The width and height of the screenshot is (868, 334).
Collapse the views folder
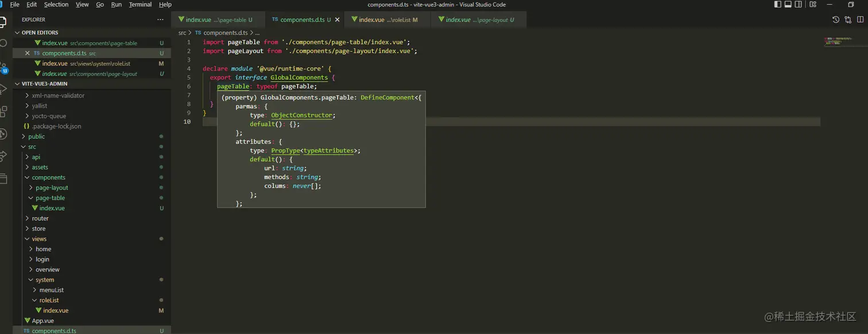92,239
